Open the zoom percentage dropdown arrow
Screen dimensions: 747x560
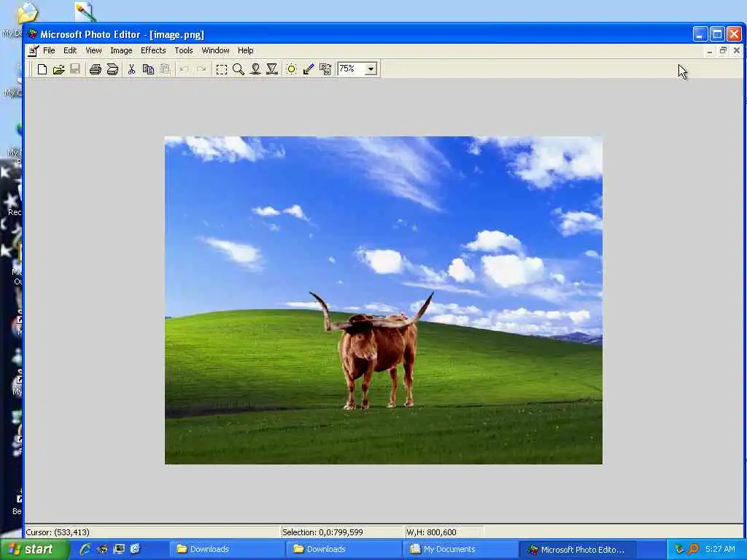(x=371, y=69)
